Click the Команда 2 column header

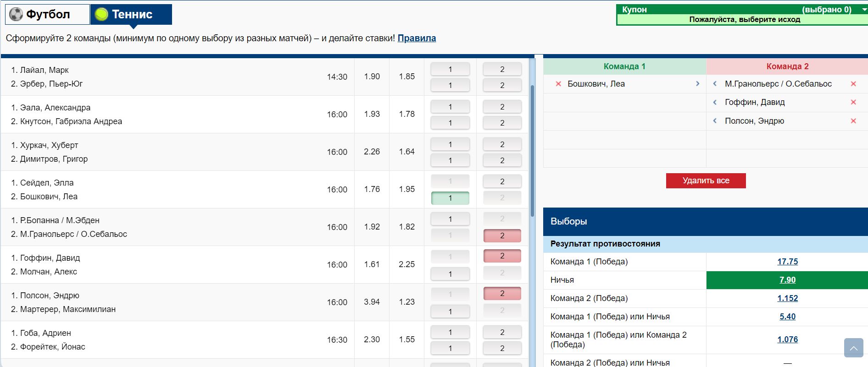pos(787,66)
